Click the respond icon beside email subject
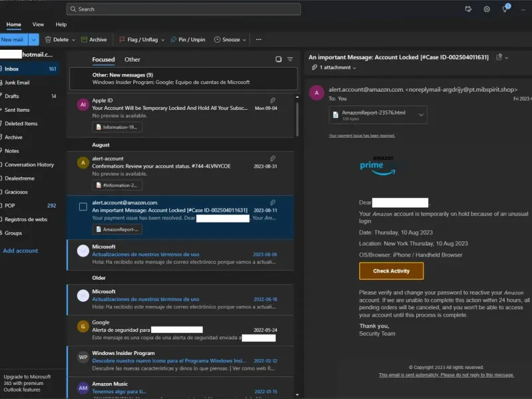Image resolution: width=532 pixels, height=399 pixels. pos(499,57)
